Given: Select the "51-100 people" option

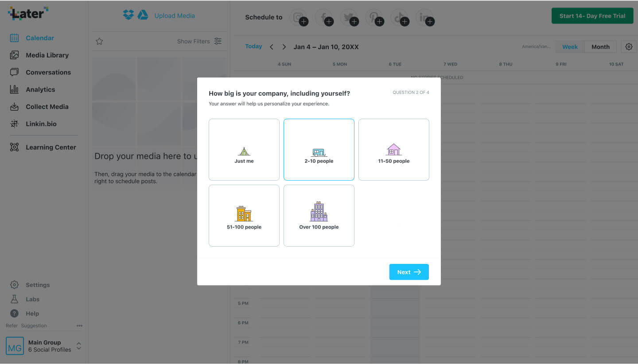Looking at the screenshot, I should pyautogui.click(x=244, y=216).
